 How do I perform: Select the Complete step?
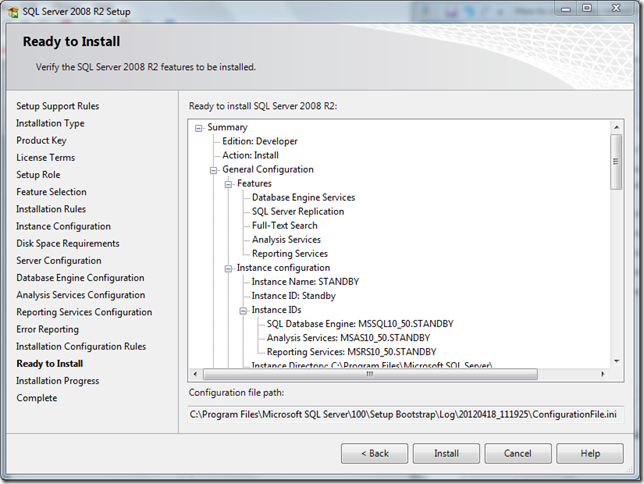(37, 398)
